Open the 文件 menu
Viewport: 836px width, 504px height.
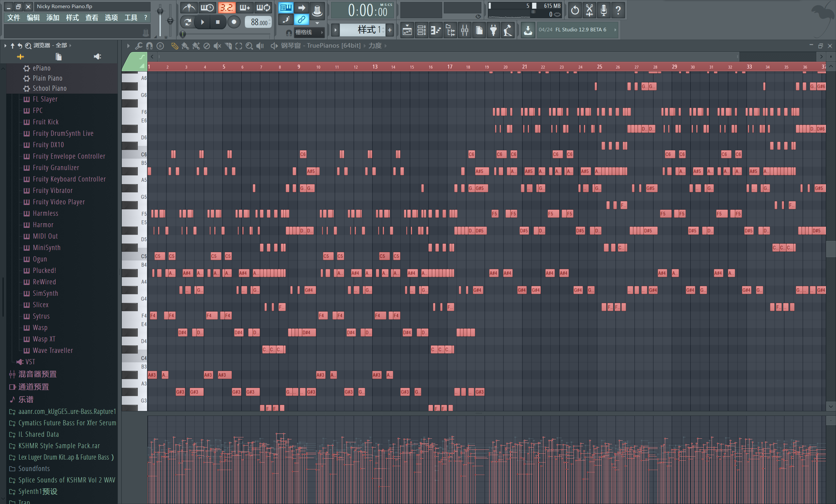click(14, 18)
